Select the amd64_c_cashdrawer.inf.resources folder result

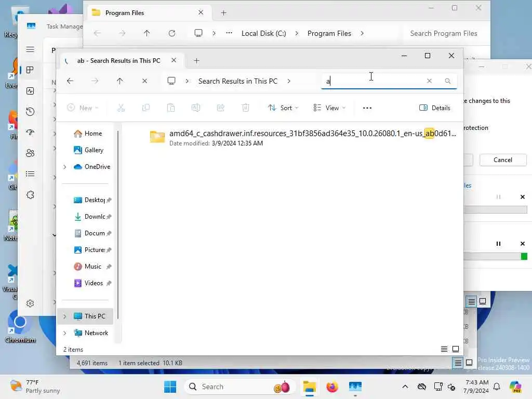[303, 137]
